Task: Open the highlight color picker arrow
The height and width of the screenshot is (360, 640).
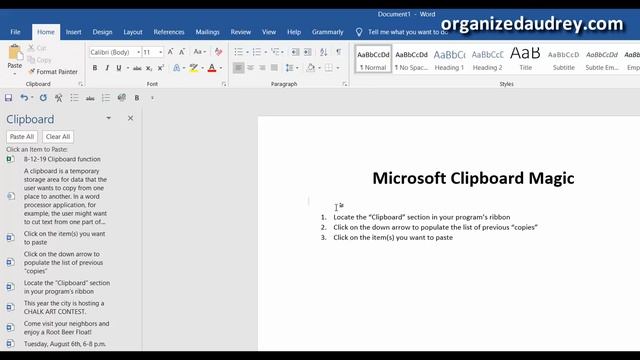Action: pyautogui.click(x=202, y=68)
